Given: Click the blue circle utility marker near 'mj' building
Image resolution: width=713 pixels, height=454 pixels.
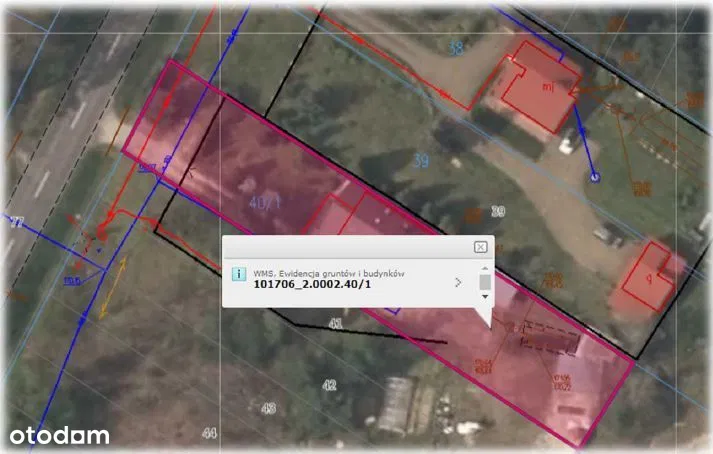Looking at the screenshot, I should tap(594, 177).
